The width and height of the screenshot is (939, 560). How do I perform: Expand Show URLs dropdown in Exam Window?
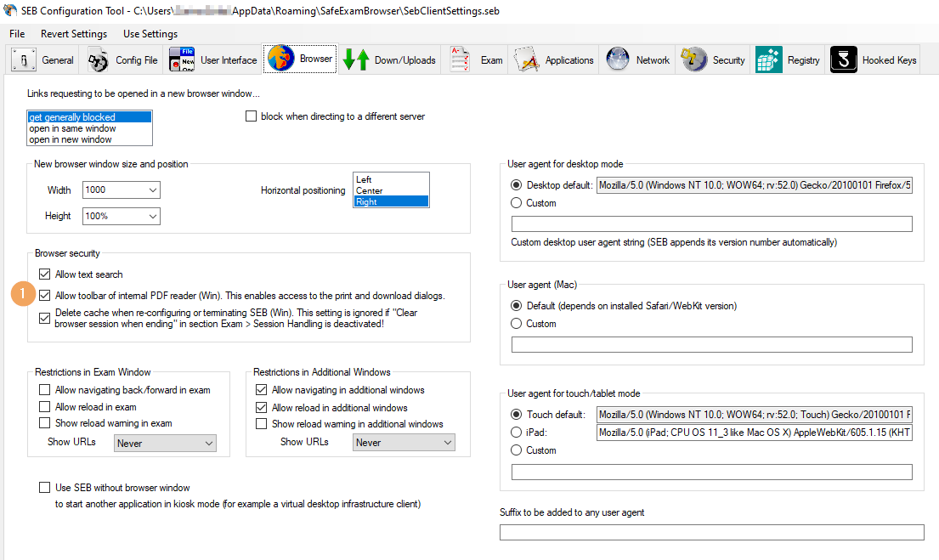coord(208,444)
